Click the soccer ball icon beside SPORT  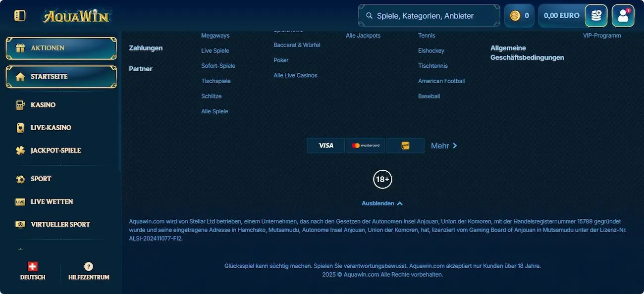pos(20,179)
